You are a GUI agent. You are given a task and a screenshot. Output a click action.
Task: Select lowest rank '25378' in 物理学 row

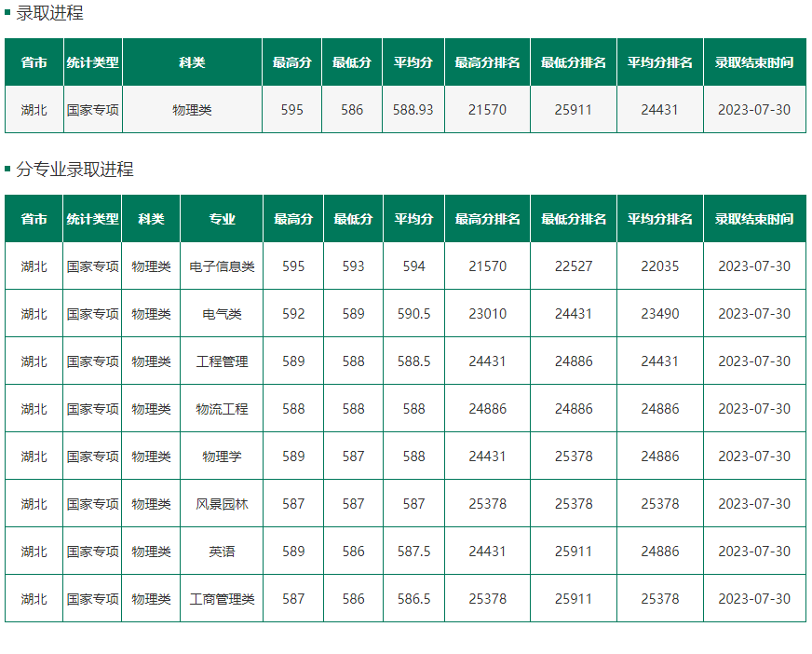pyautogui.click(x=574, y=456)
